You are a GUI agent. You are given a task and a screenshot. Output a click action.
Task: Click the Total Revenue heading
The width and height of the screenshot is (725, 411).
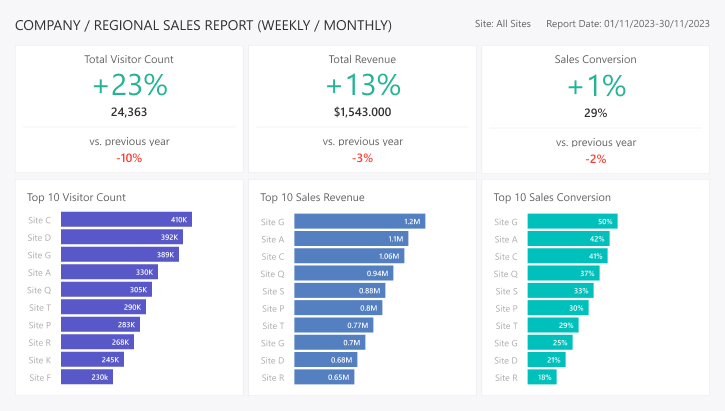(x=362, y=59)
